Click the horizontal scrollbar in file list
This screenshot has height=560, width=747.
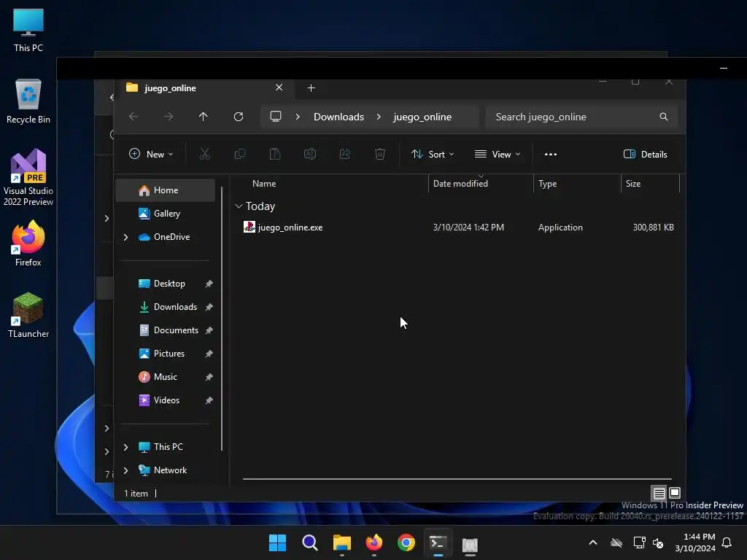[457, 479]
